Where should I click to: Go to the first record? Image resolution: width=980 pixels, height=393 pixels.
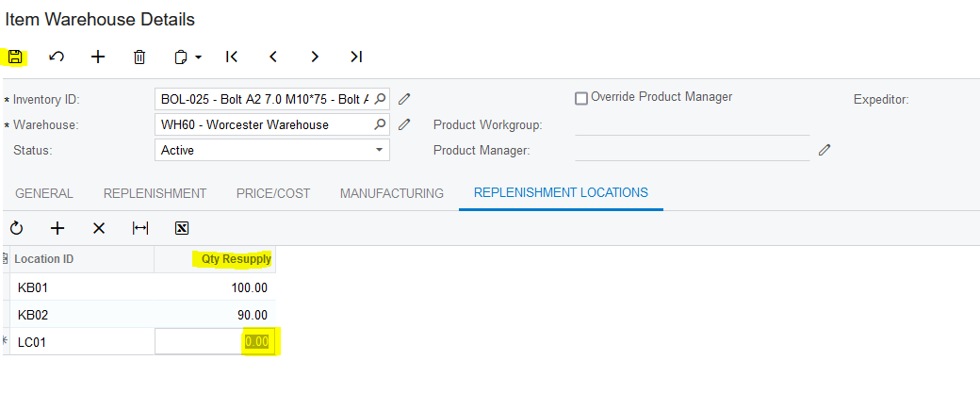coord(232,57)
